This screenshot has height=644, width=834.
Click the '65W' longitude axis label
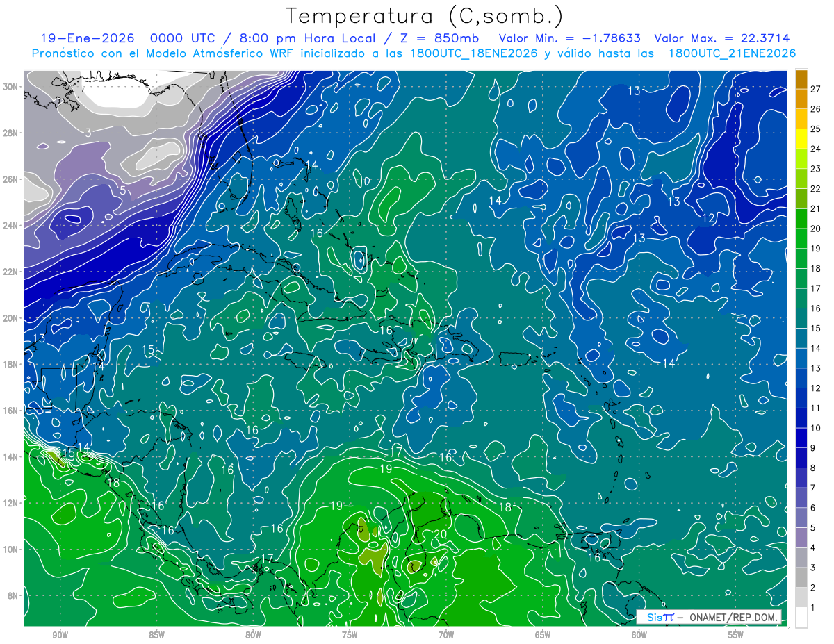coord(543,636)
